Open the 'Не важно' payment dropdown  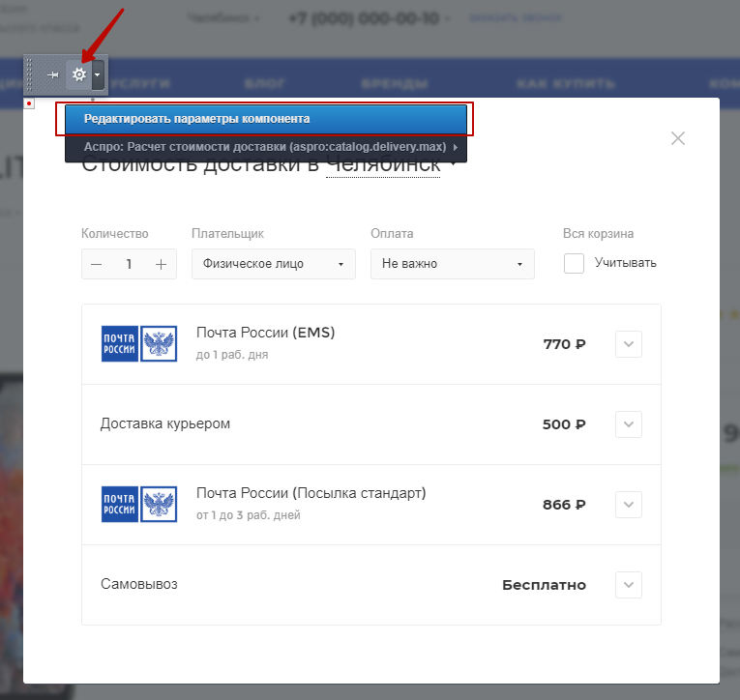tap(452, 264)
